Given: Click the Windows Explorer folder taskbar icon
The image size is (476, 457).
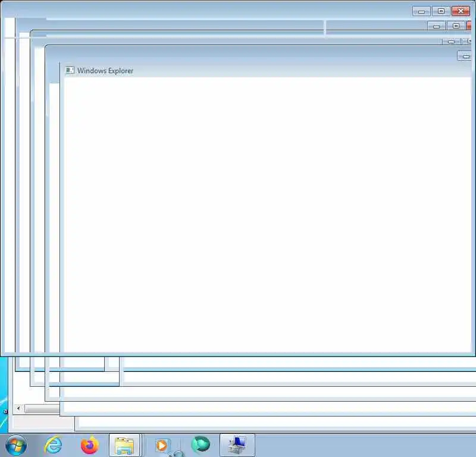Looking at the screenshot, I should pyautogui.click(x=124, y=445).
